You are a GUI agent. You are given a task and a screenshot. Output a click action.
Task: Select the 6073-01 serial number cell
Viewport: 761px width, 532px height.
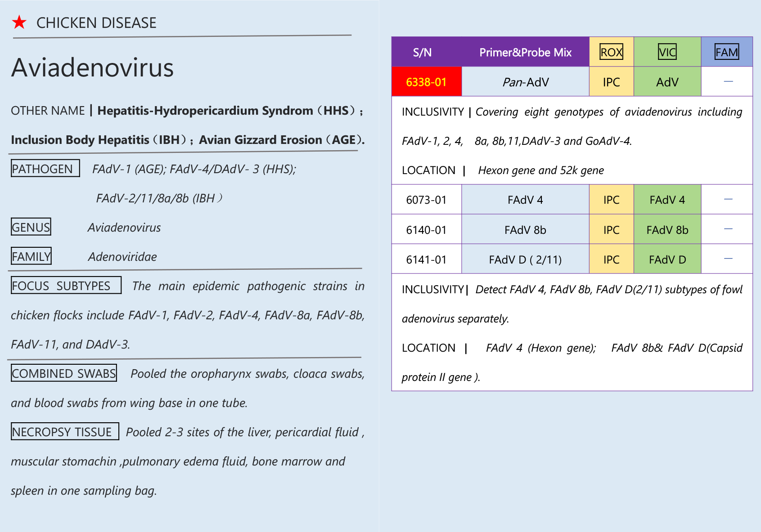pos(426,200)
